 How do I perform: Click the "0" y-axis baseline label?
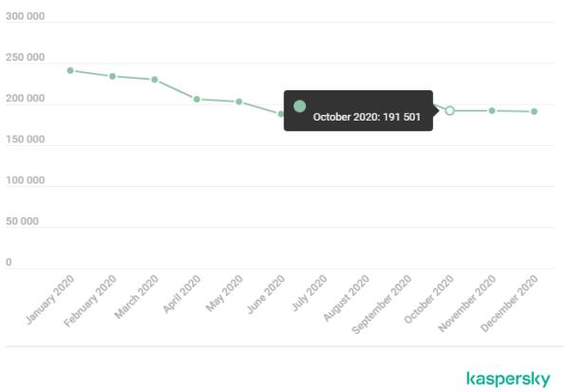9,262
